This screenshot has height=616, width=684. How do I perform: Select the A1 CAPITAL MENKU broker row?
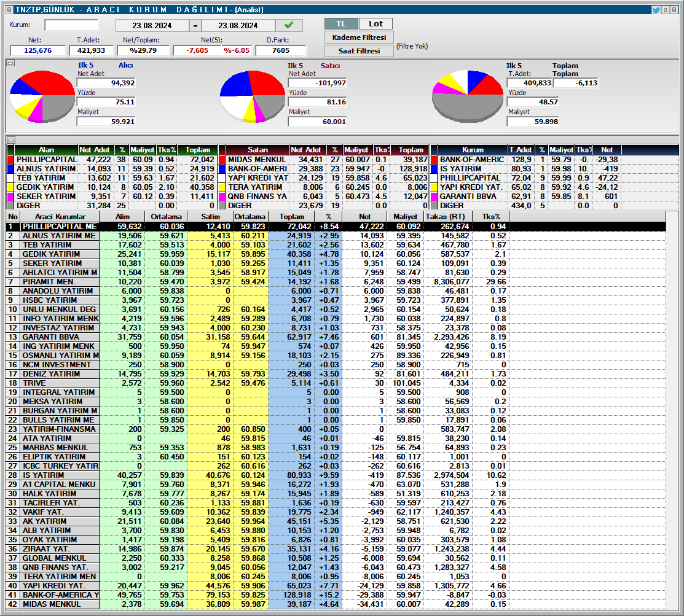pos(336,485)
